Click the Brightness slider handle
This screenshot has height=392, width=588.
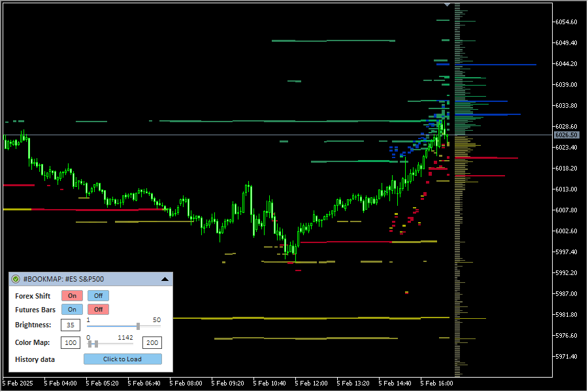coord(138,325)
